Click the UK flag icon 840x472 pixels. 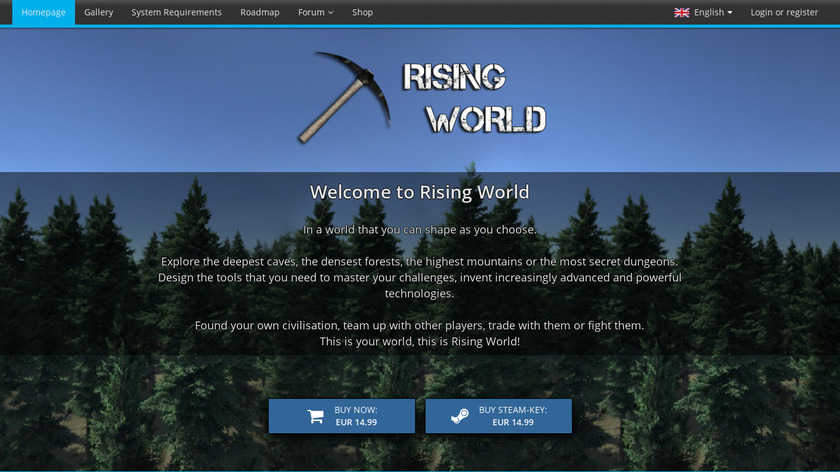pyautogui.click(x=681, y=12)
